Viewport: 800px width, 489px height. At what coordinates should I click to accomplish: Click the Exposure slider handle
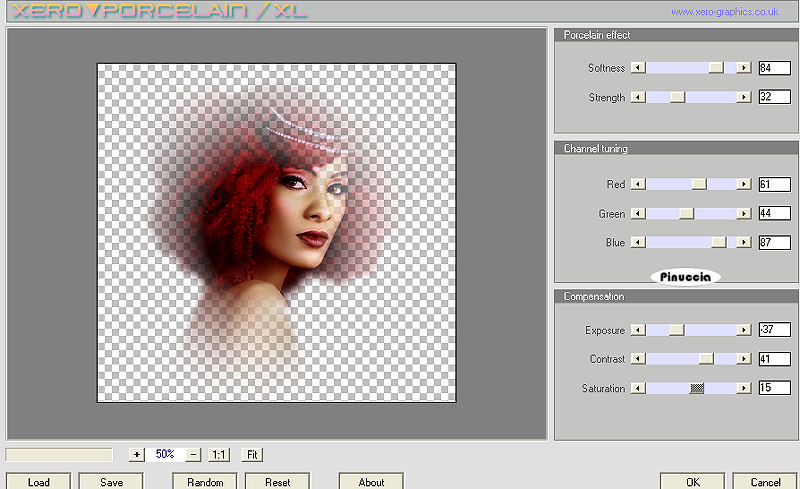click(x=677, y=330)
